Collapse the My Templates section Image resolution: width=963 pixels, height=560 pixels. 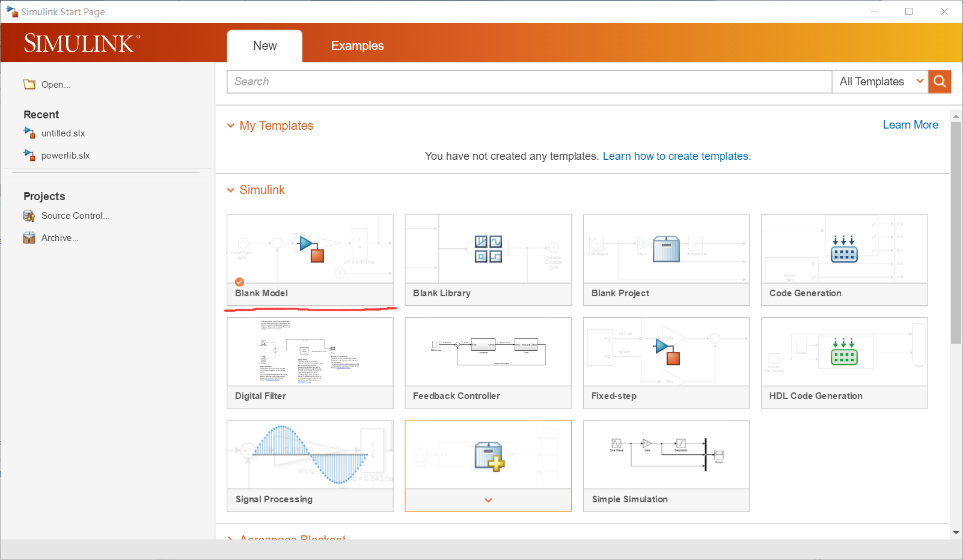231,126
